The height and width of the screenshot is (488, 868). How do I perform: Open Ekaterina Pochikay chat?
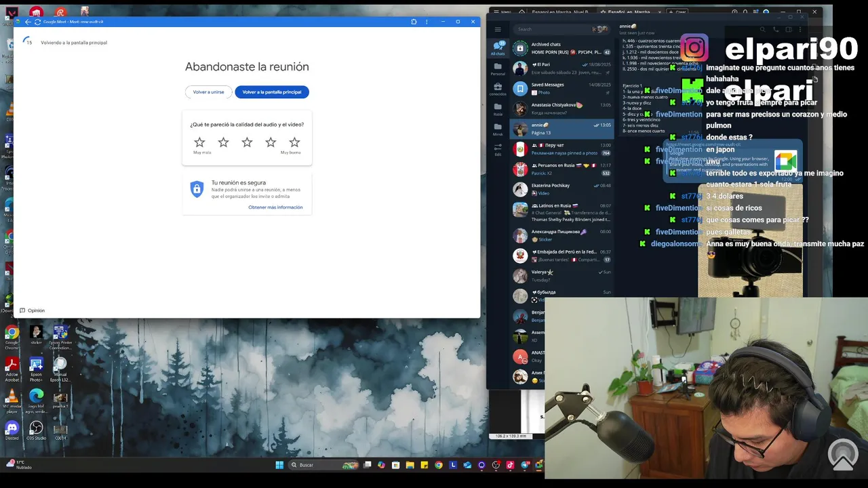pyautogui.click(x=561, y=189)
